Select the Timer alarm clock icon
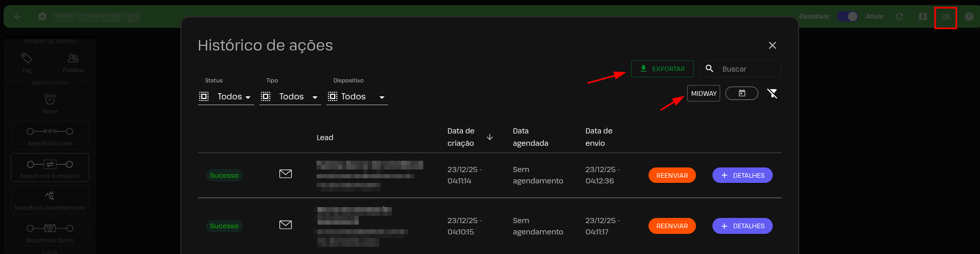This screenshot has height=254, width=980. (50, 99)
